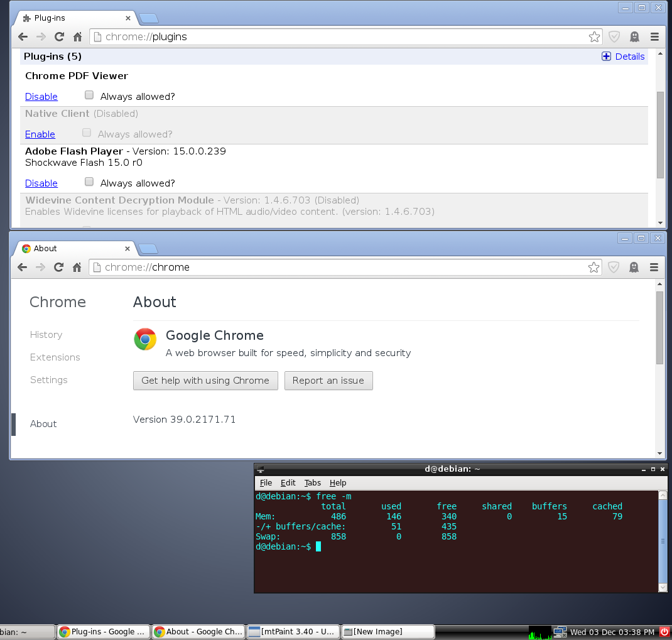672x640 pixels.
Task: Open Settings in Chrome sidebar
Action: 49,380
